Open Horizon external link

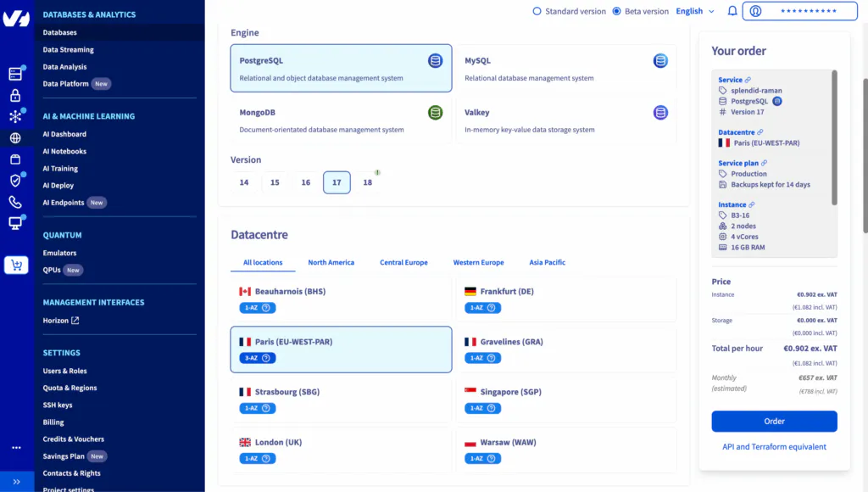pos(61,321)
